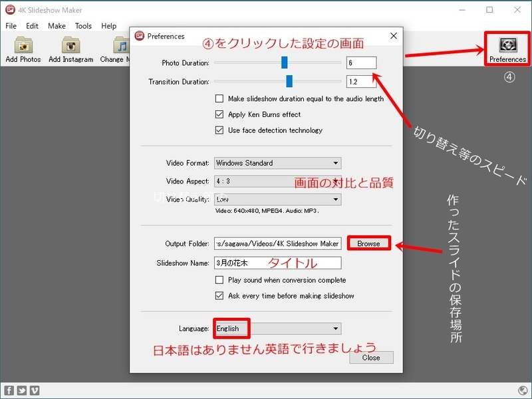Close Preferences dialog with the X

[x=393, y=36]
